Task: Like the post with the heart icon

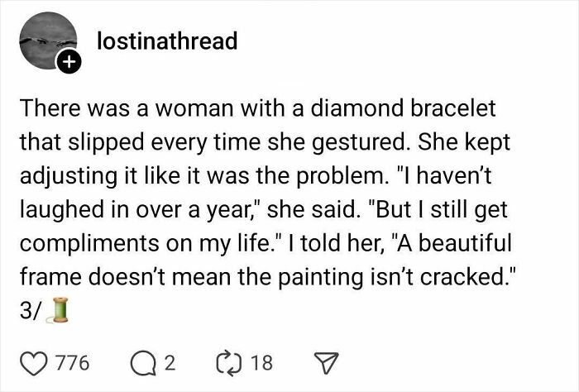Action: 34,363
